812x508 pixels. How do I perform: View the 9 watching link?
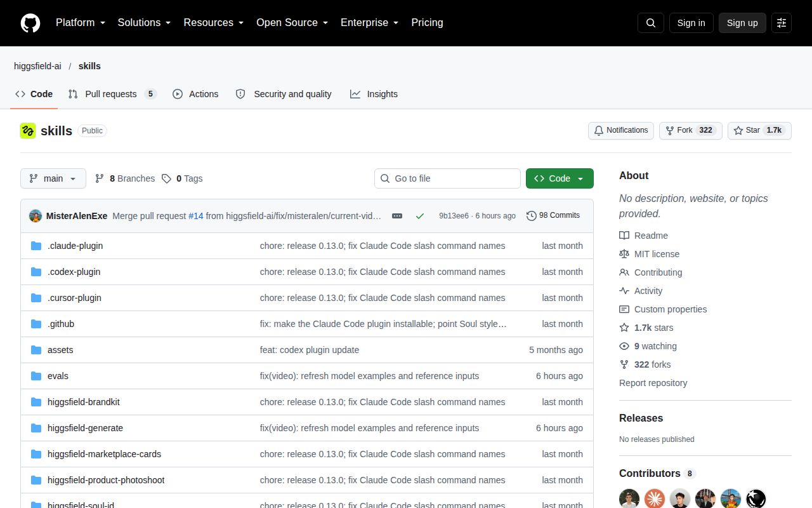click(x=648, y=346)
